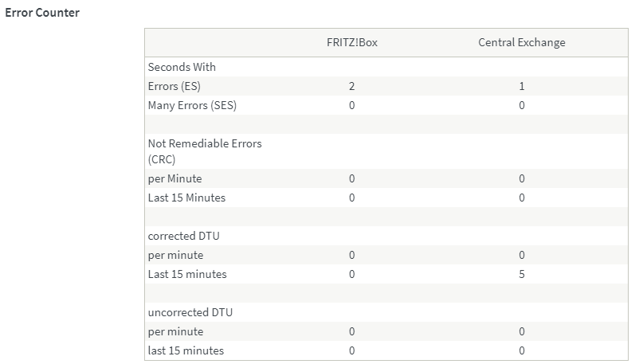Click per minute label under uncorrected DTU
The height and width of the screenshot is (364, 643).
(175, 331)
